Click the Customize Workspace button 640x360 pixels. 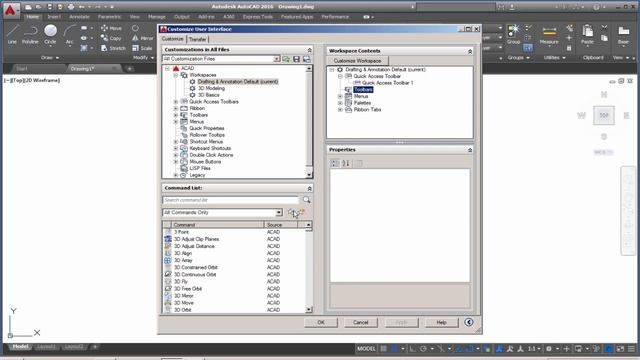(x=358, y=61)
